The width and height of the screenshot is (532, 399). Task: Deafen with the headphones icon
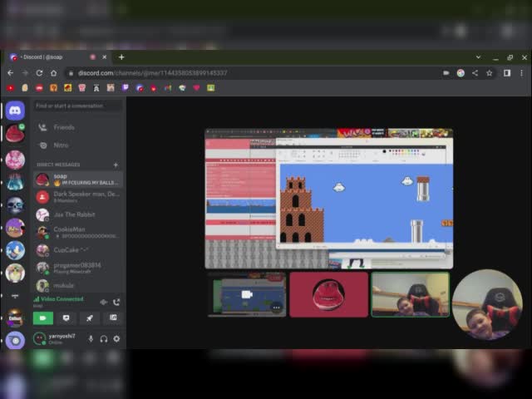[104, 338]
